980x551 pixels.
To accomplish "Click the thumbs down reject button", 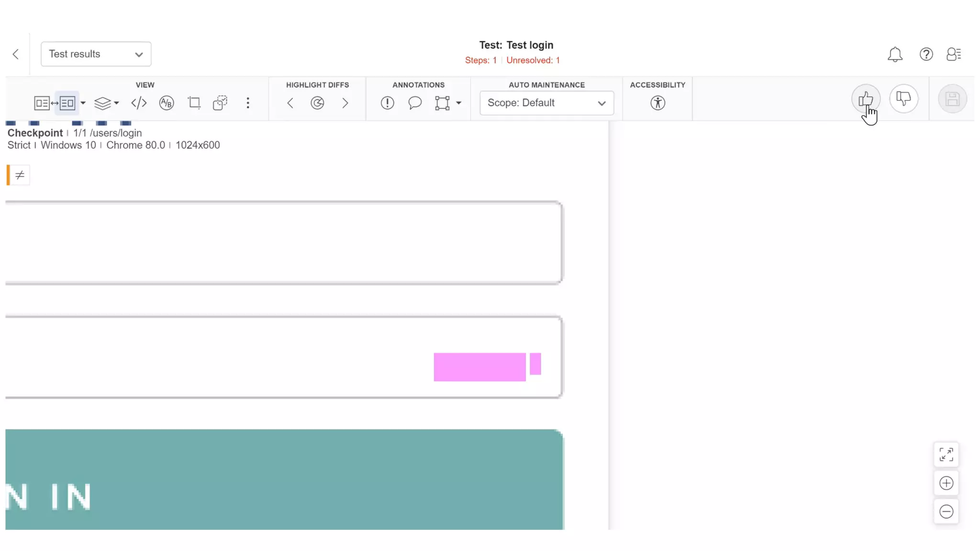I will click(903, 99).
